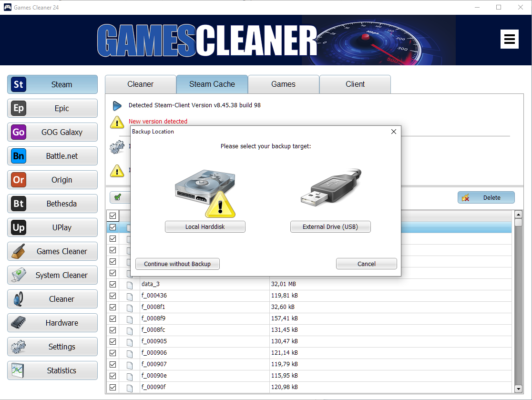Click the Origin 'Or' icon
532x400 pixels.
coord(18,180)
